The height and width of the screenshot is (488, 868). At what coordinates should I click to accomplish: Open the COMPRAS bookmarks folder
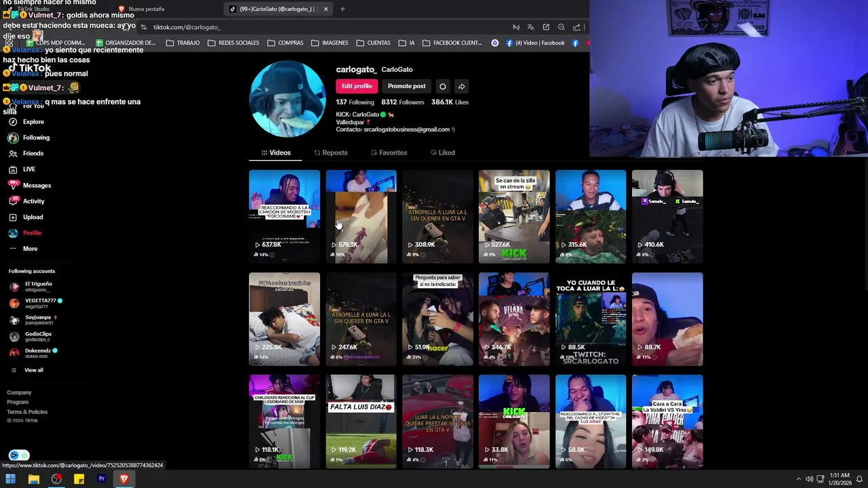pyautogui.click(x=285, y=43)
